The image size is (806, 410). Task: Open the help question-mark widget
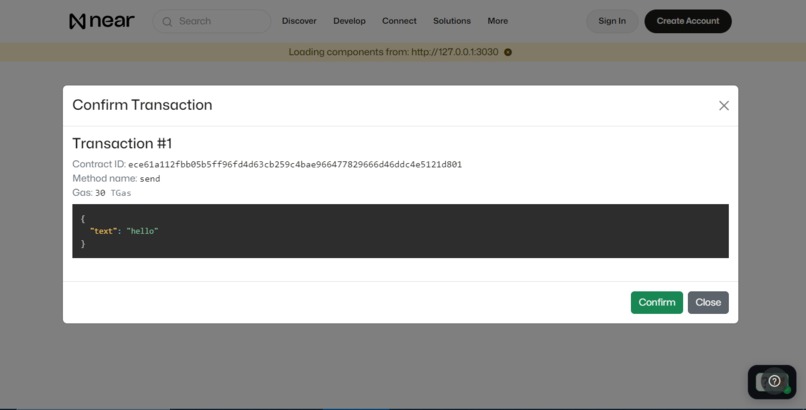click(x=772, y=382)
